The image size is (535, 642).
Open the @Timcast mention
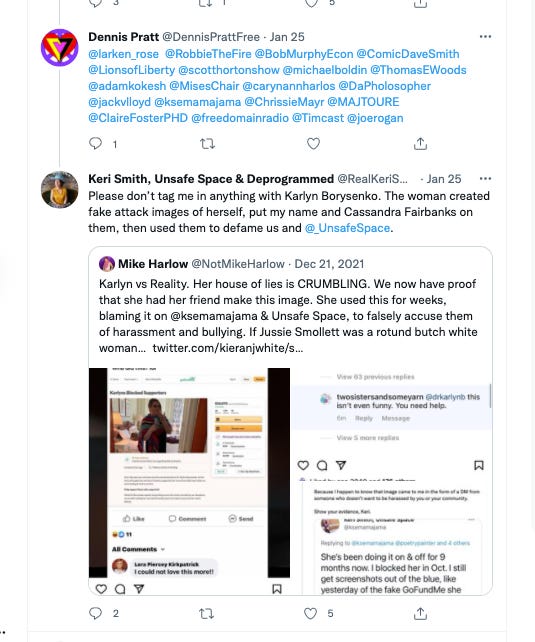point(318,118)
